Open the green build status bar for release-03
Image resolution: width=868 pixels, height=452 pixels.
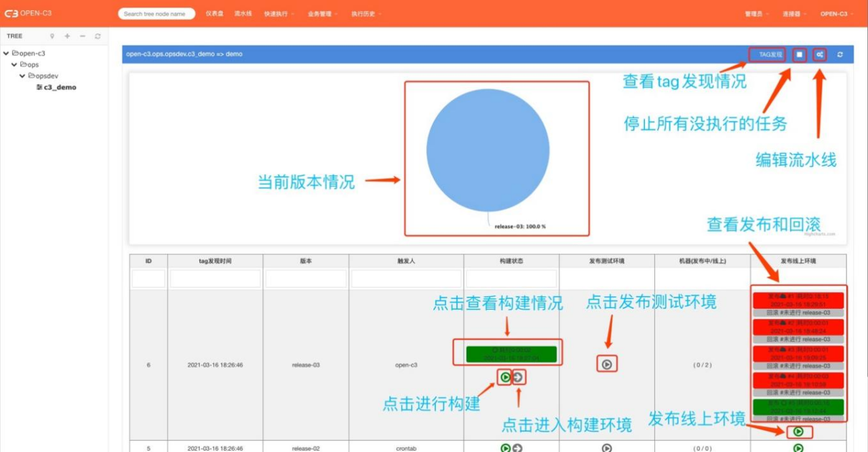511,354
